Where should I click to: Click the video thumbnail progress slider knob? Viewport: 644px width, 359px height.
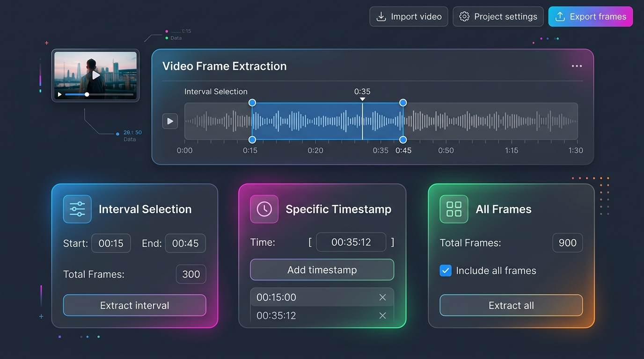click(87, 94)
